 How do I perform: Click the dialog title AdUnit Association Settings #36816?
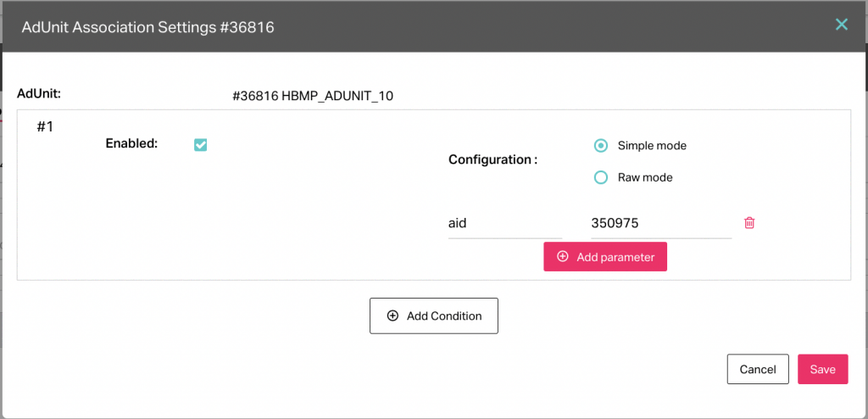(147, 27)
